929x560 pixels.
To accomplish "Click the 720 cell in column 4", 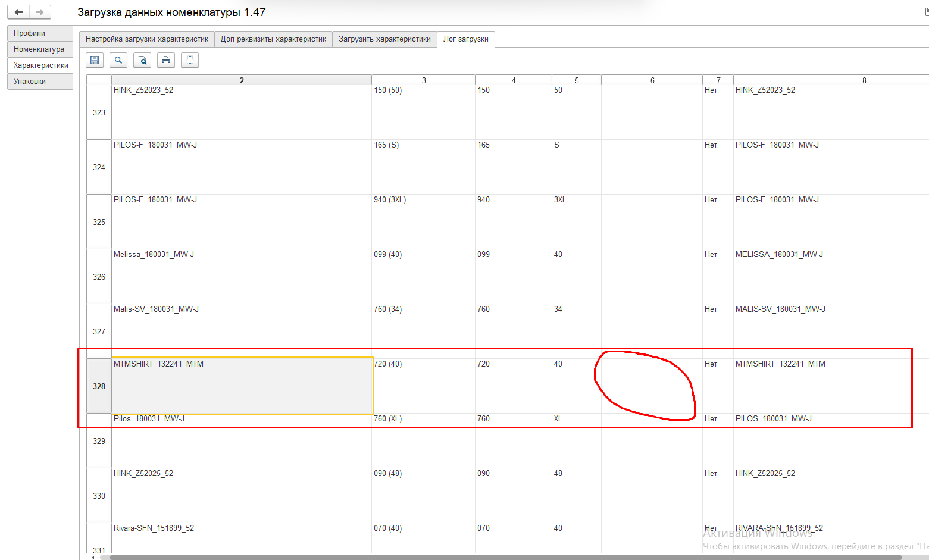I will tap(514, 386).
